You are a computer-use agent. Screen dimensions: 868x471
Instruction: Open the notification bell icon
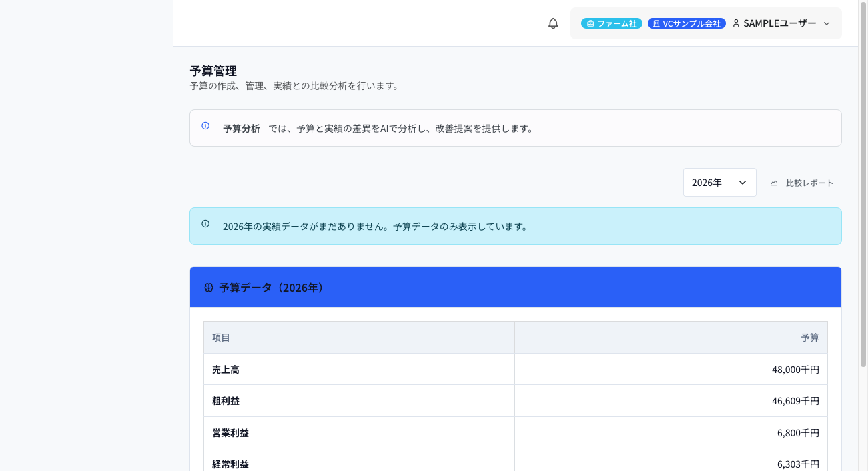pos(552,23)
